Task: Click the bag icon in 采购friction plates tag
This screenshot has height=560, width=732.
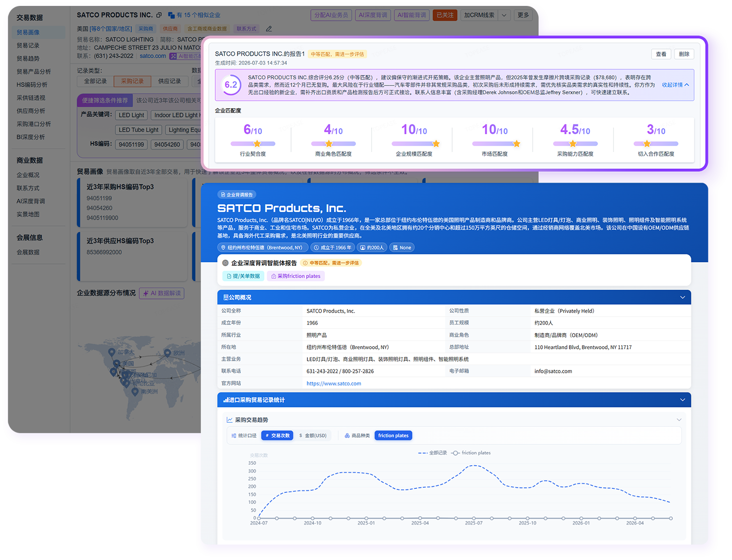Action: pyautogui.click(x=273, y=276)
